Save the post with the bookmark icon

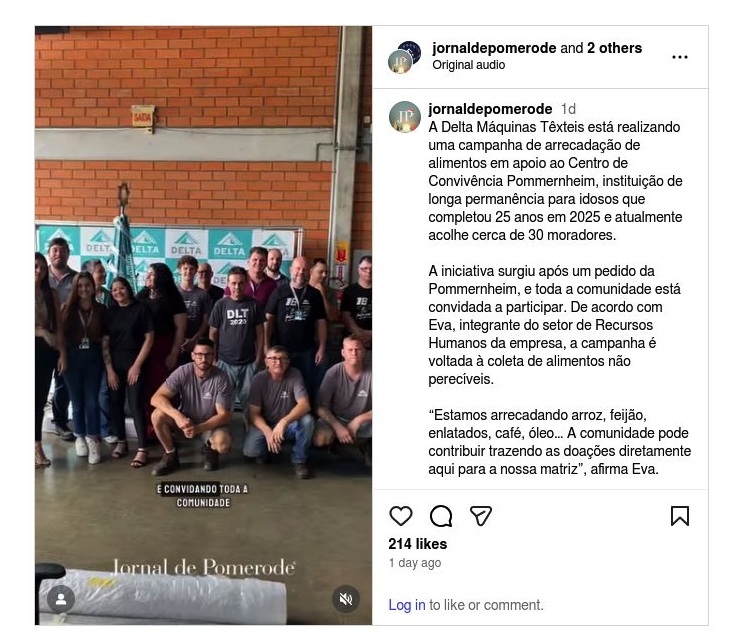680,516
